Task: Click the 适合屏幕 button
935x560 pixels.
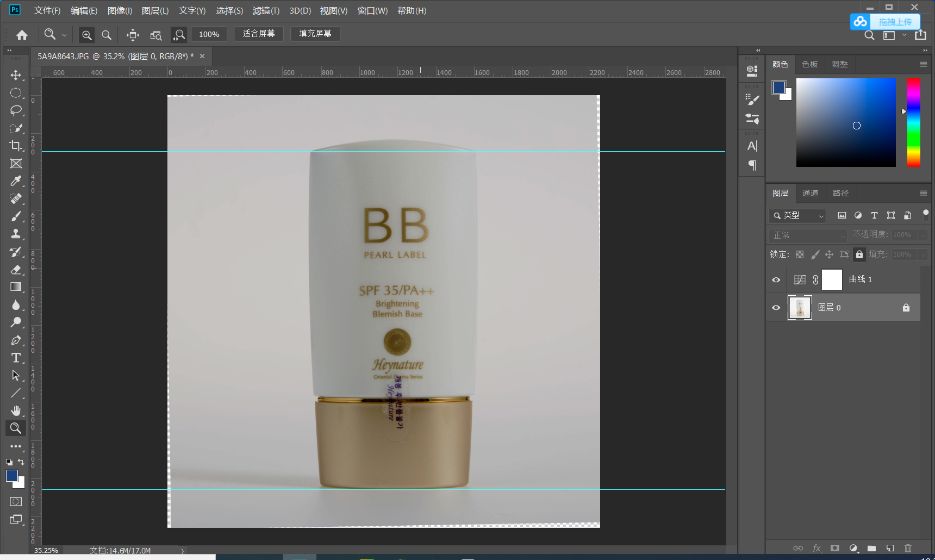Action: 259,34
